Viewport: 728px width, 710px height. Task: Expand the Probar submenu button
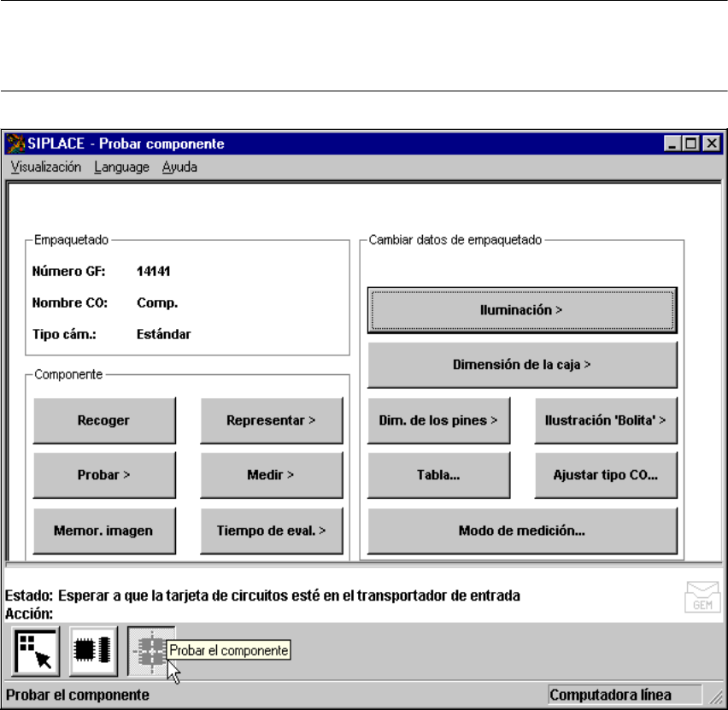(104, 475)
